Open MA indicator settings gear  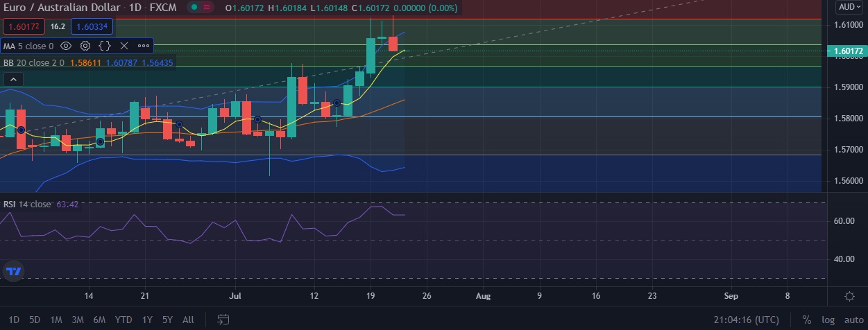85,46
